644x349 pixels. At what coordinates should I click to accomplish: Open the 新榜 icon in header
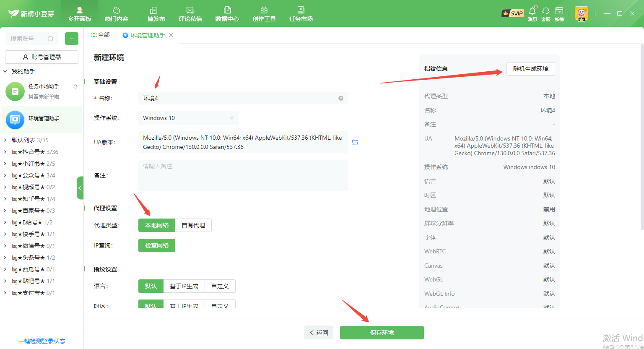coord(559,13)
